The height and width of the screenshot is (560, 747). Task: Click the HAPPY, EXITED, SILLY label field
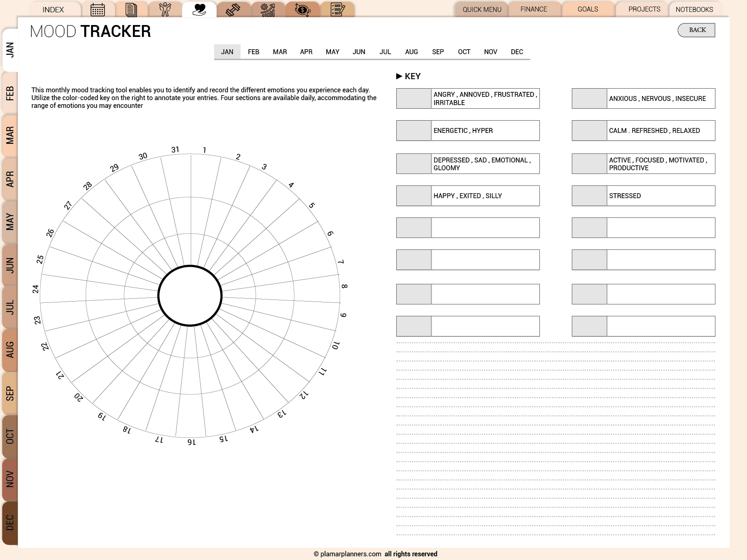[485, 196]
